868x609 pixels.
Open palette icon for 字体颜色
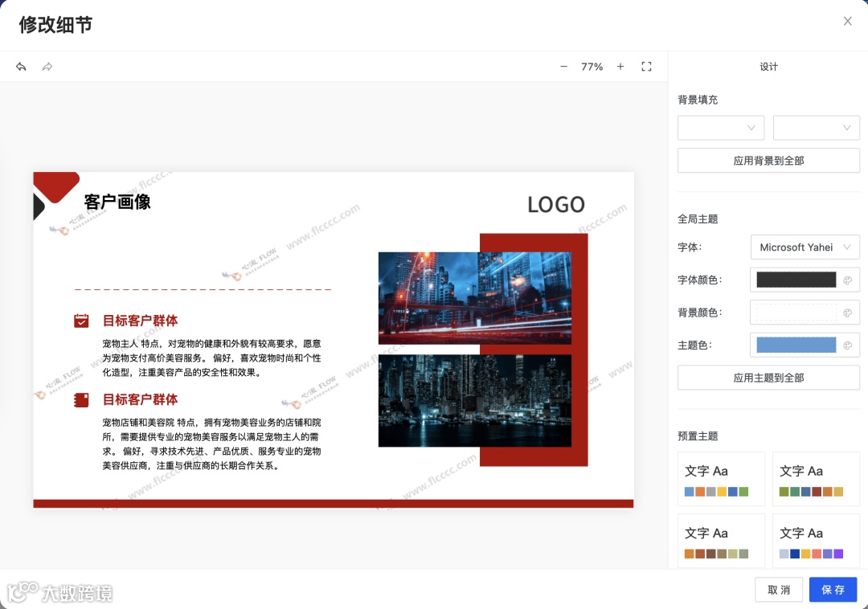[848, 280]
